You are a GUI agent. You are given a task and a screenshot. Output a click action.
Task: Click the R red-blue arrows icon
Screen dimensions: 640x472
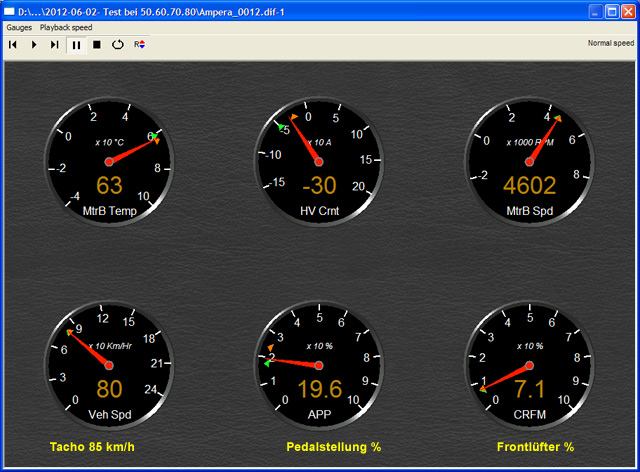pos(139,44)
